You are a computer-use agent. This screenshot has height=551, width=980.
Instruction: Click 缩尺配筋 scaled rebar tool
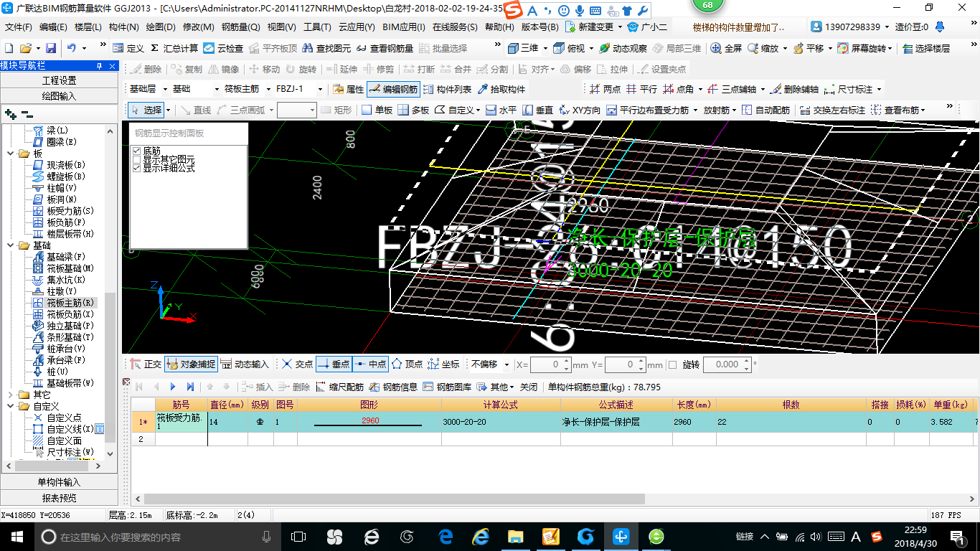coord(339,387)
